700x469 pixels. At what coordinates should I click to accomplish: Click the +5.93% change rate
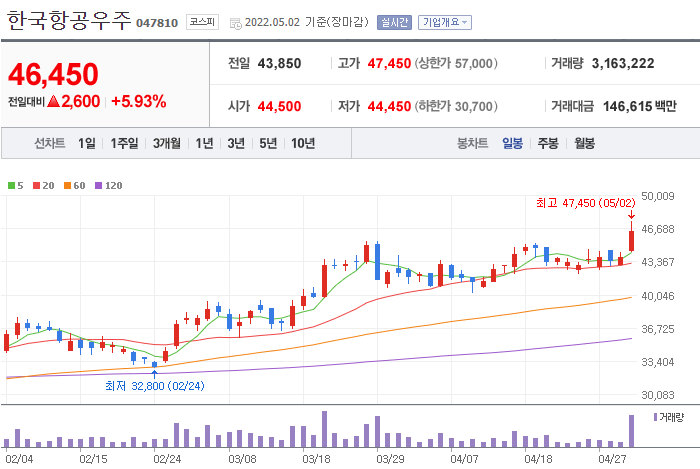[x=138, y=101]
